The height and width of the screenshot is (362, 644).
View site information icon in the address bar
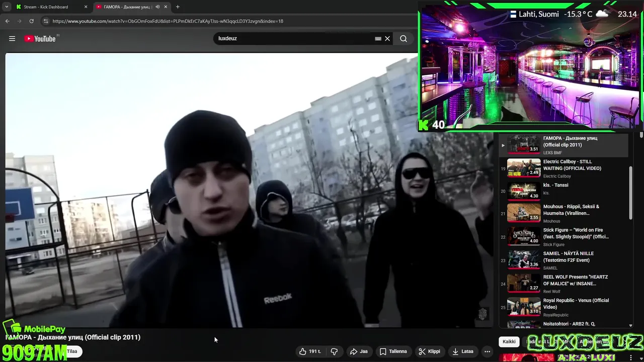click(x=46, y=21)
